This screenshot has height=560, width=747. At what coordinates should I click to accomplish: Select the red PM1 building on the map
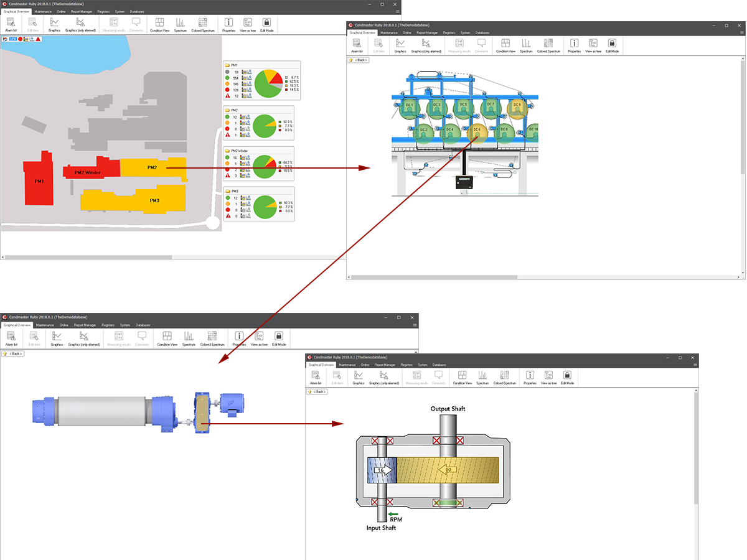tap(39, 181)
